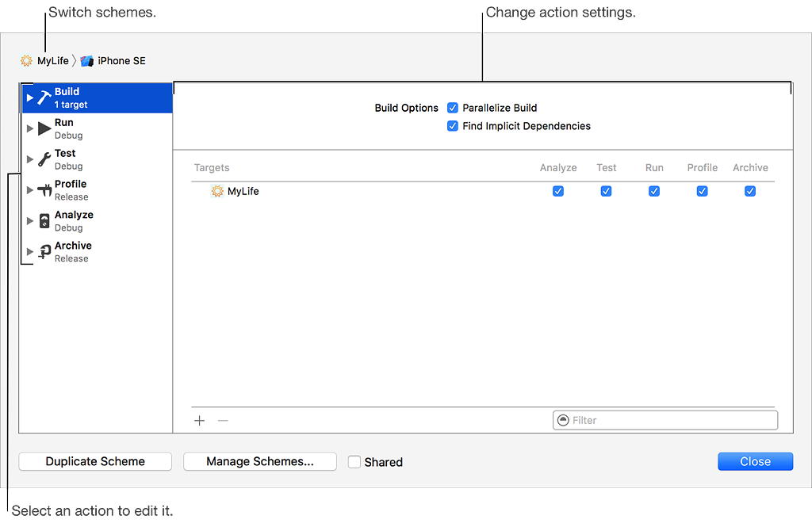
Task: Remove target with the minus icon
Action: pos(223,421)
